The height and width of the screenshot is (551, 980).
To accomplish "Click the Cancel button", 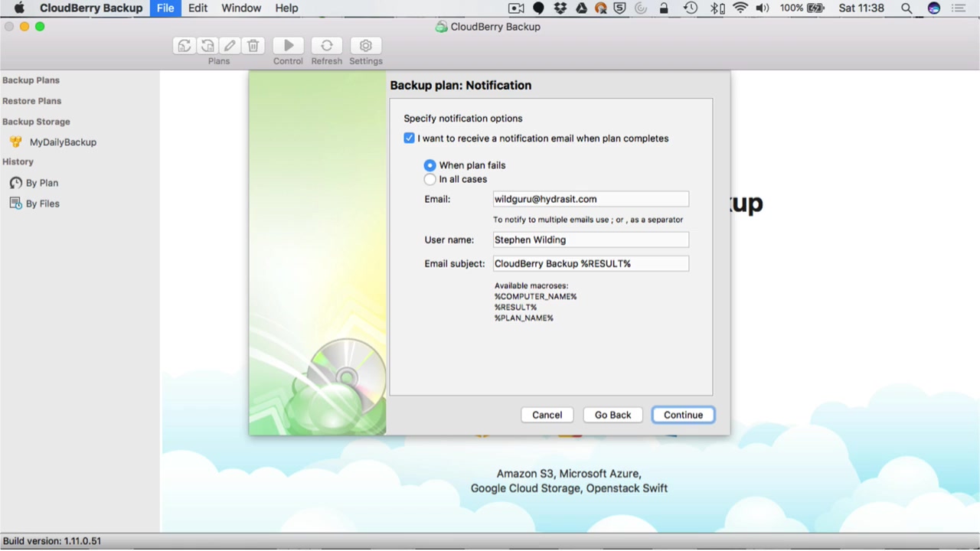I will click(x=547, y=415).
